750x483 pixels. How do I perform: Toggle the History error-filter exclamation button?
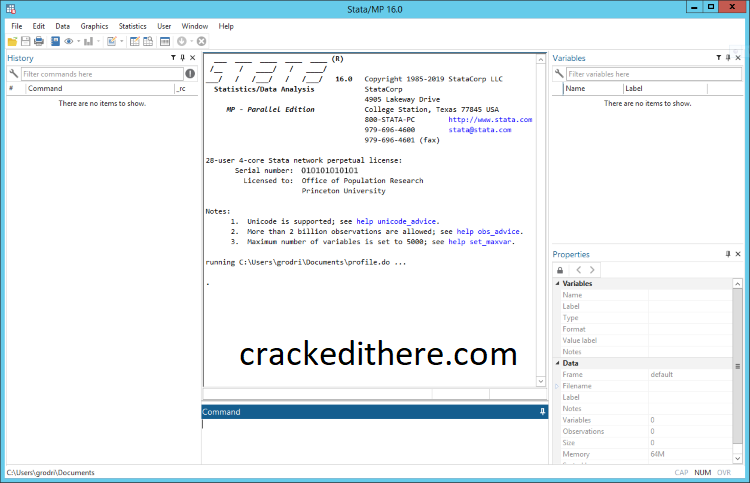pos(190,74)
